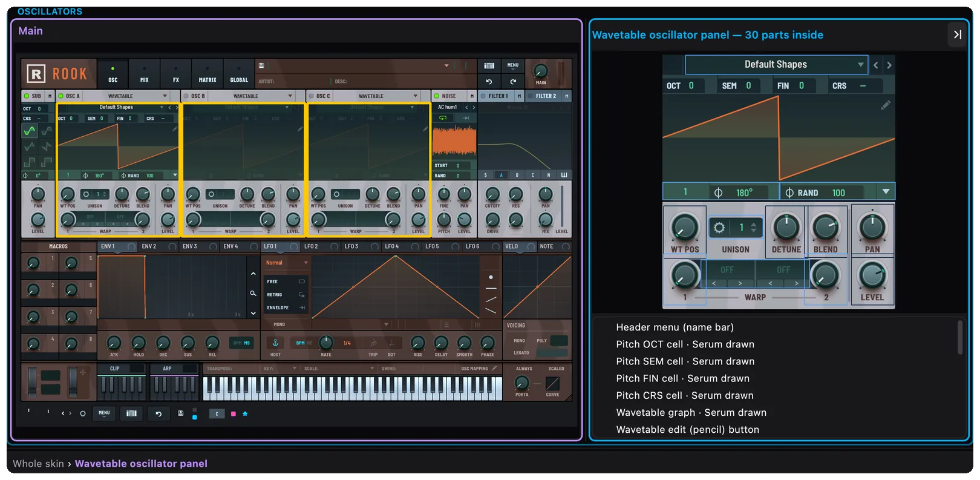Open the preset browser icon at top right
980x480 pixels.
[x=489, y=65]
